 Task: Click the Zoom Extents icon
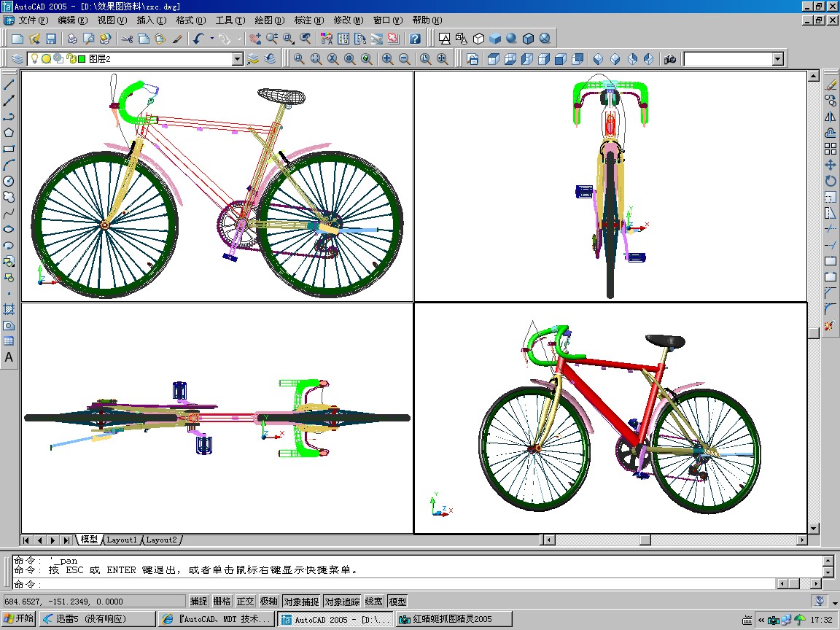(442, 59)
